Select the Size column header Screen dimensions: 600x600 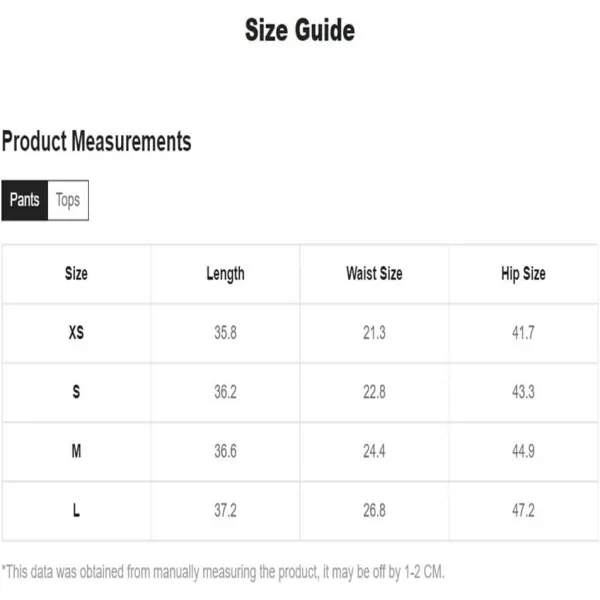pyautogui.click(x=76, y=274)
